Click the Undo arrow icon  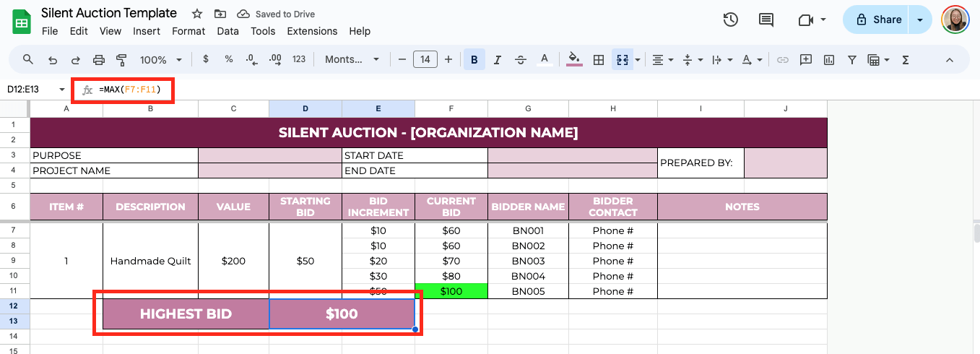tap(52, 60)
